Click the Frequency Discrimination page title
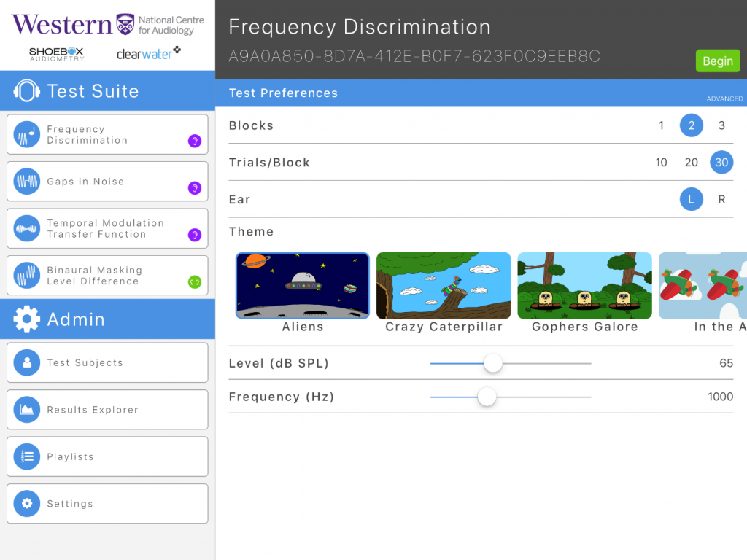 [360, 27]
